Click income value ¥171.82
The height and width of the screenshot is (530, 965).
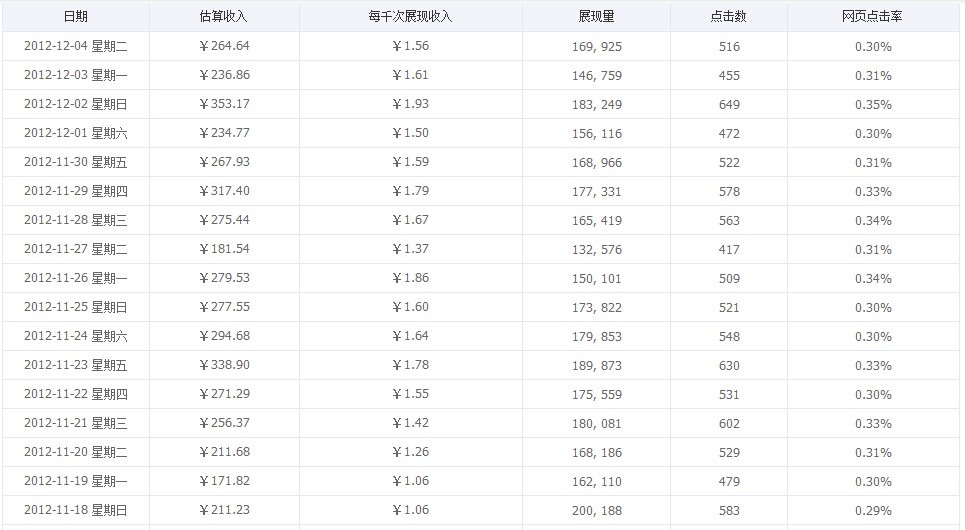[x=224, y=480]
